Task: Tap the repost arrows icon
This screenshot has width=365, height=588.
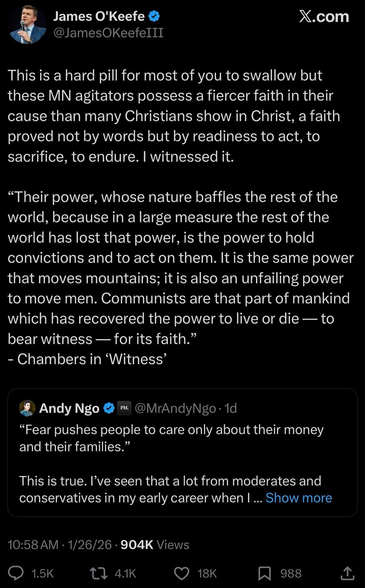Action: (98, 573)
